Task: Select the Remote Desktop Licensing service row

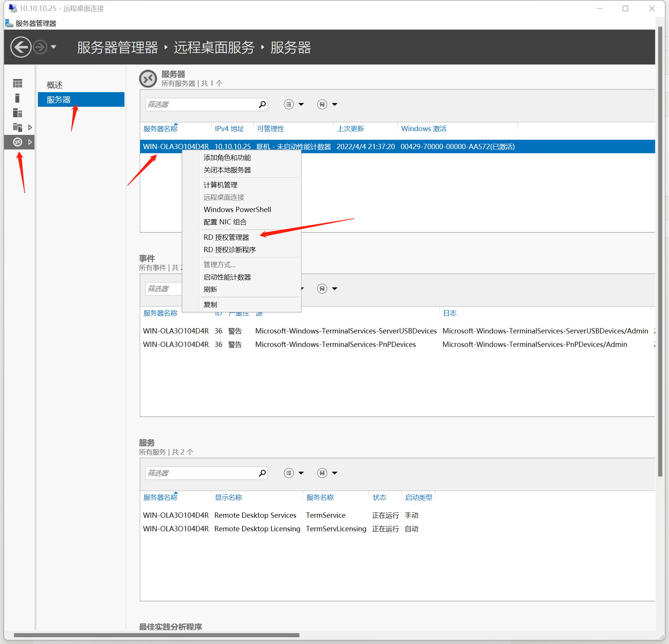Action: (x=397, y=529)
